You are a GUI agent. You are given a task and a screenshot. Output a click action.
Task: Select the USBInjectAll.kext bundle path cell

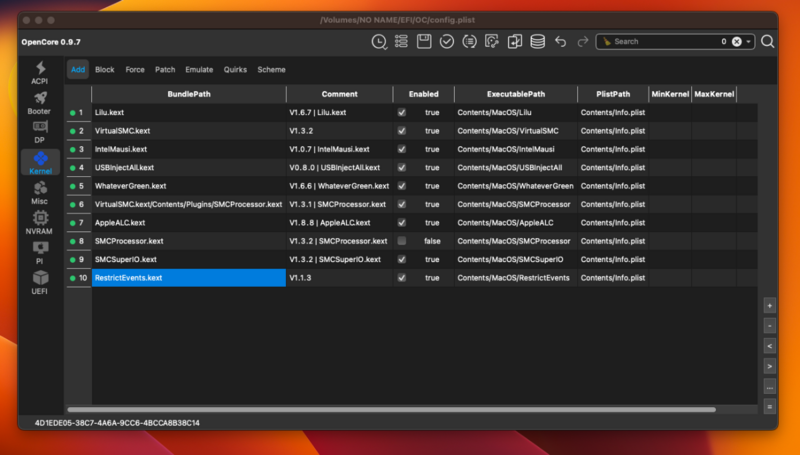[189, 167]
